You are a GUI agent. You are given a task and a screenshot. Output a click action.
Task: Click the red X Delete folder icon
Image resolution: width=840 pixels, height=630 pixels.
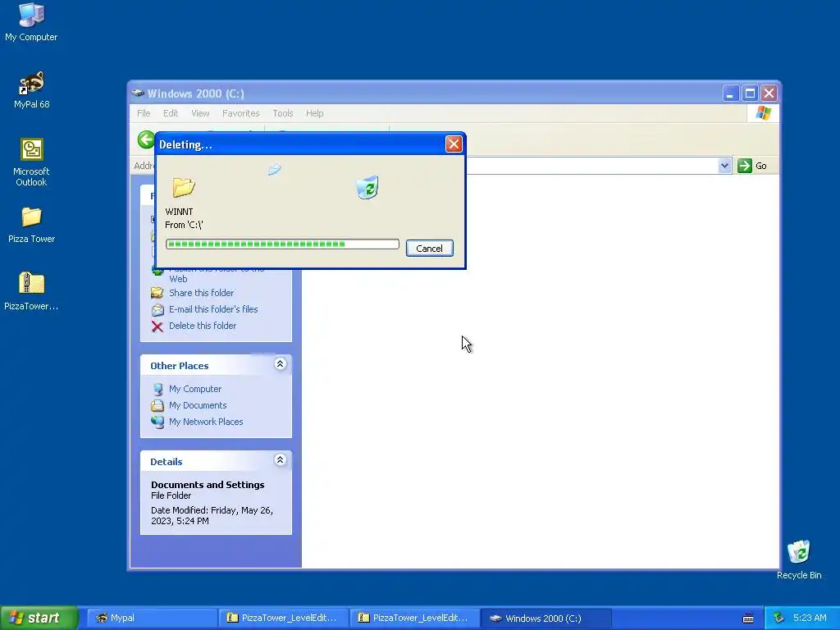pos(157,326)
